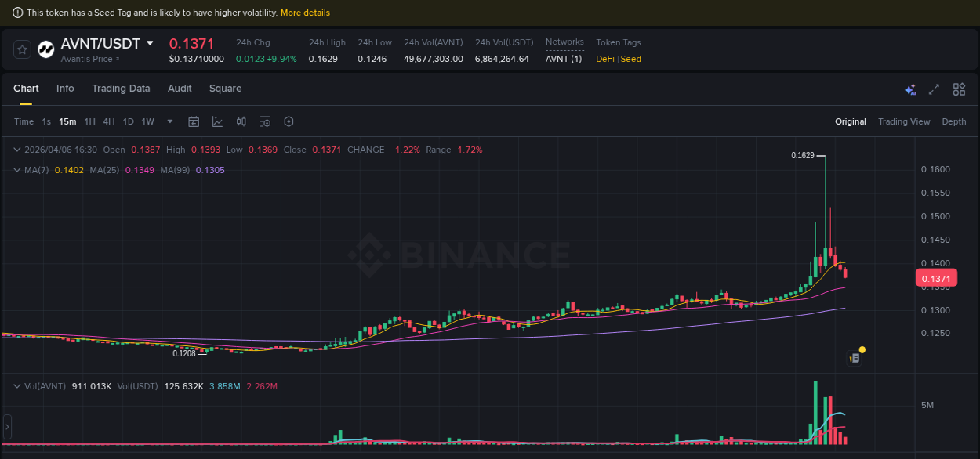Screen dimensions: 980x459
Task: Open the candlestick chart style icon
Action: (241, 121)
